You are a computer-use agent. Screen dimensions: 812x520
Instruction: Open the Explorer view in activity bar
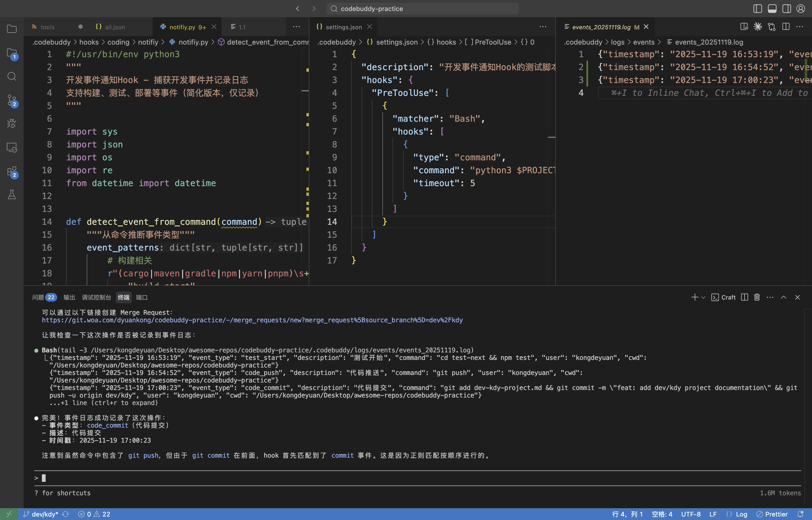[12, 29]
